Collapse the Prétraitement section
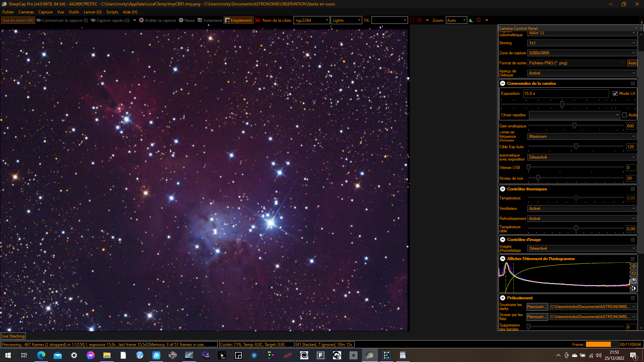The height and width of the screenshot is (362, 644). click(503, 298)
